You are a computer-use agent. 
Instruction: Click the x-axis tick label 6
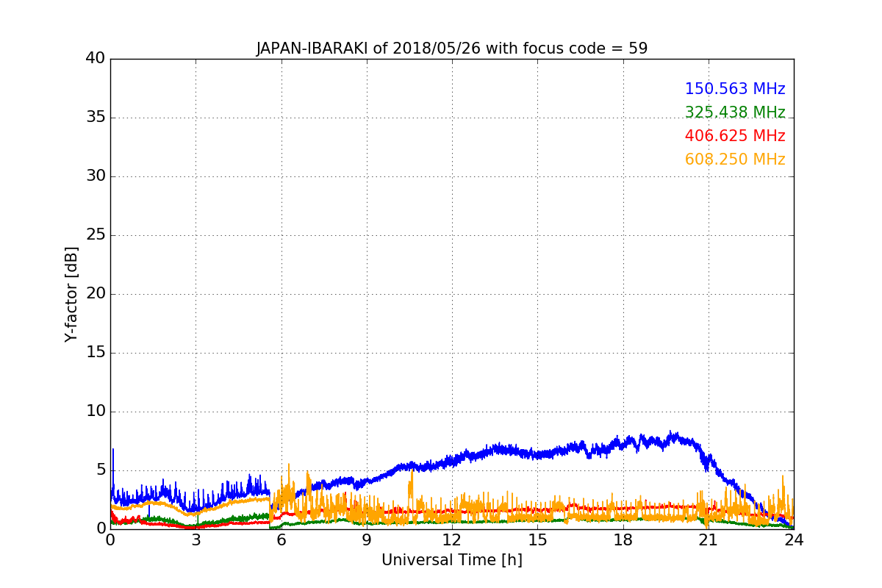pyautogui.click(x=281, y=540)
